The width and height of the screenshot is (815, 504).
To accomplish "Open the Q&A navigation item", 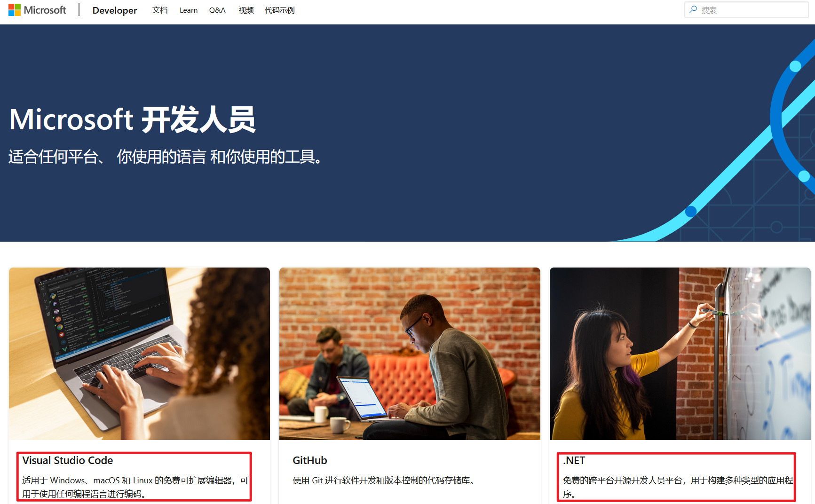I will pyautogui.click(x=217, y=10).
